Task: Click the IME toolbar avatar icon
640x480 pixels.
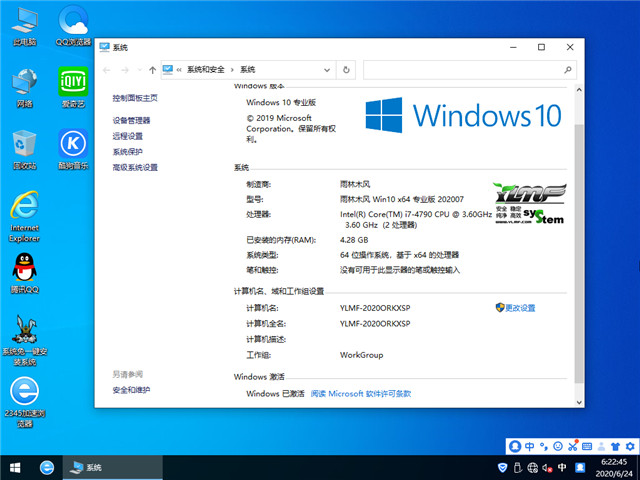Action: point(515,446)
